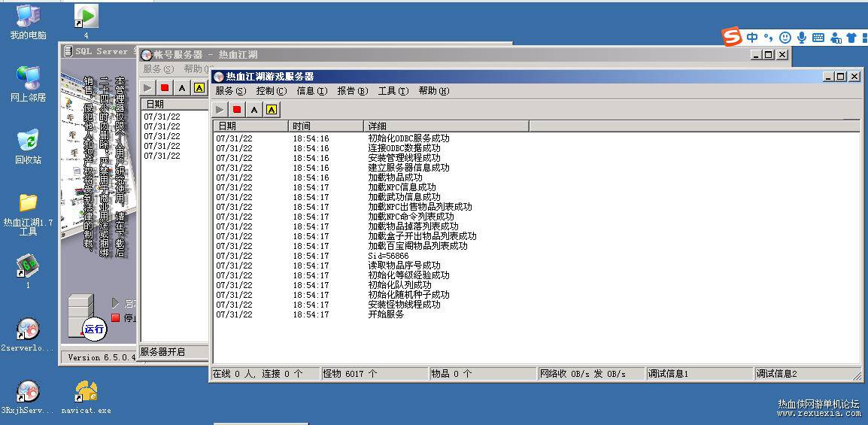Click the grey play button in game server toolbar
The width and height of the screenshot is (868, 425).
(x=220, y=110)
